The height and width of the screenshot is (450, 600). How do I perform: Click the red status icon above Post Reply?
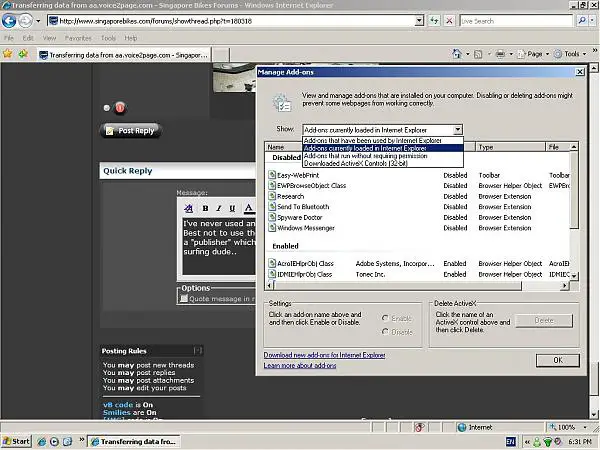click(120, 108)
